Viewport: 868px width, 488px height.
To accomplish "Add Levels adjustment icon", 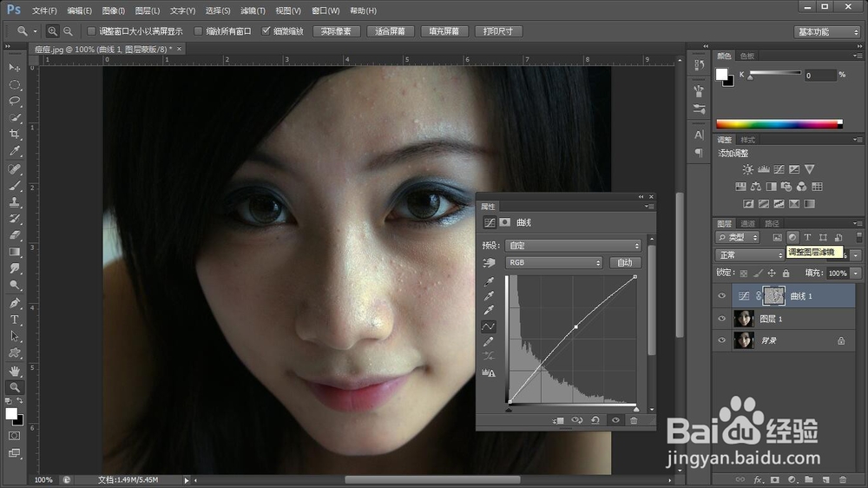I will (763, 169).
